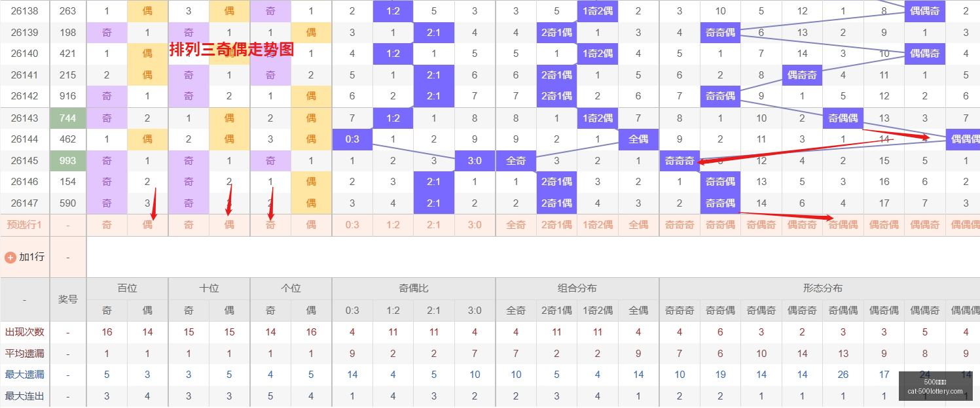Select 百位 偶 in 预选行1
980x408 pixels.
coord(148,225)
